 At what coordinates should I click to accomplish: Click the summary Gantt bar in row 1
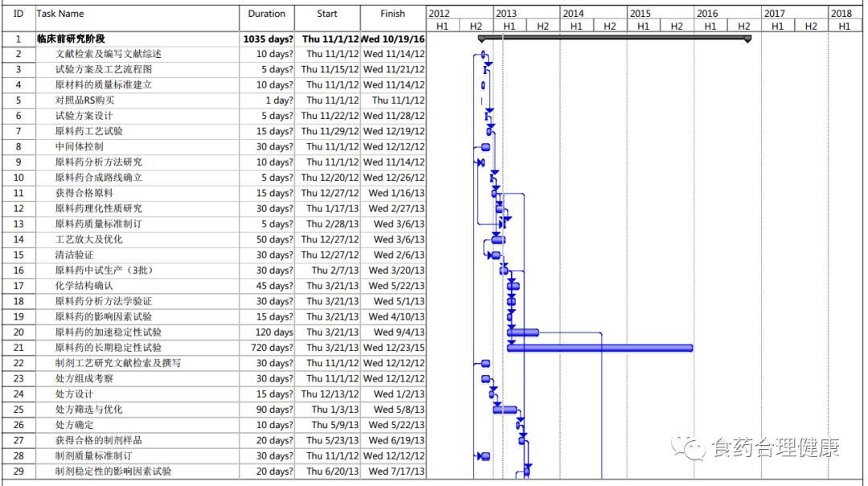pyautogui.click(x=615, y=38)
